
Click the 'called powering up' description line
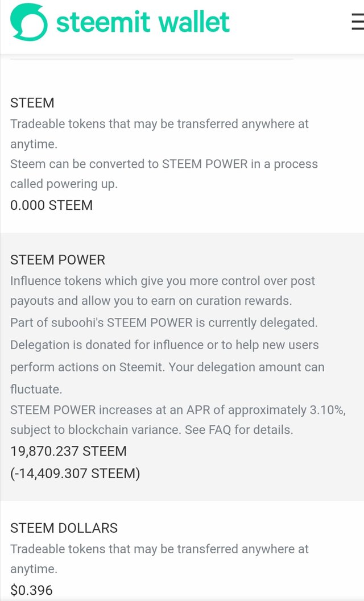tap(64, 184)
